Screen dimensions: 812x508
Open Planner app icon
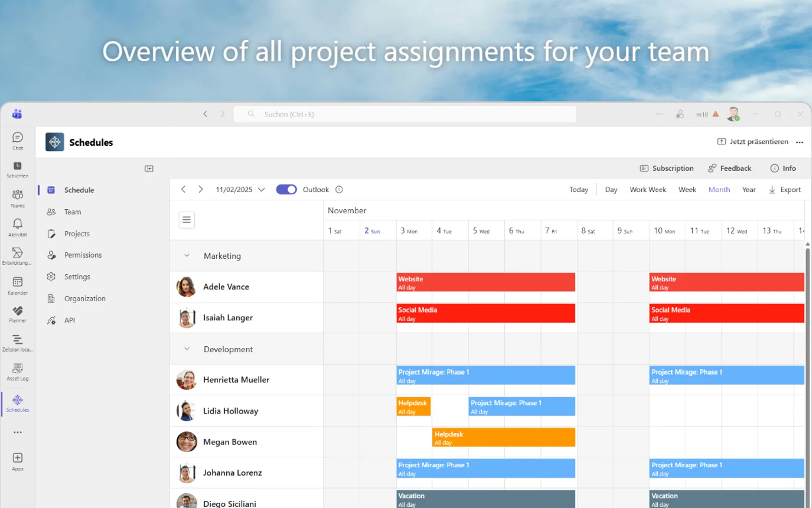click(17, 313)
